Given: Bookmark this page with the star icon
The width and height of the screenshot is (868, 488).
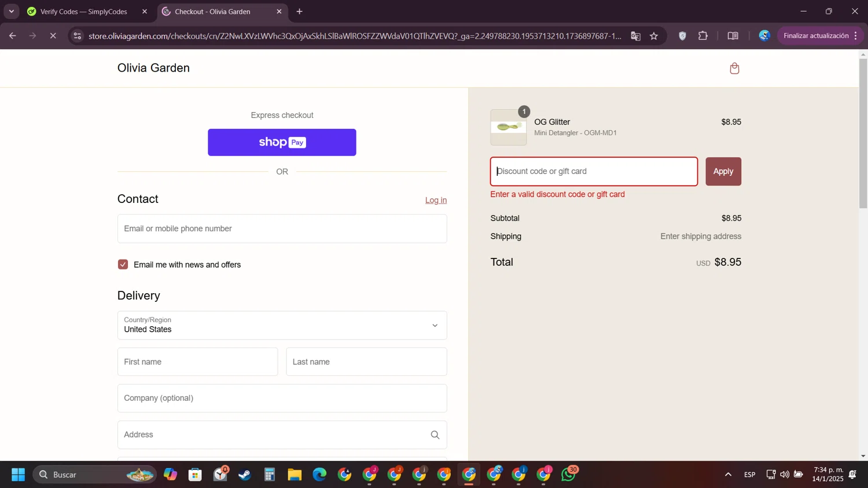Looking at the screenshot, I should point(654,36).
